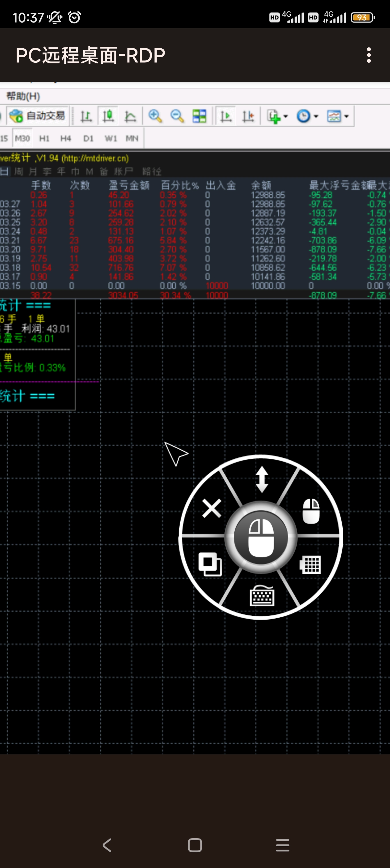Close the radial menu with X
This screenshot has height=868, width=390.
pyautogui.click(x=212, y=509)
